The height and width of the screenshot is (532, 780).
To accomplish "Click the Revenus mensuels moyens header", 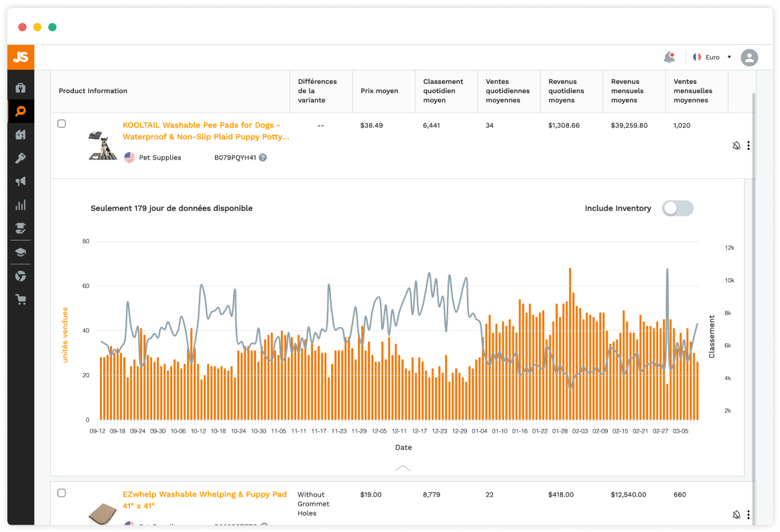I will (627, 91).
